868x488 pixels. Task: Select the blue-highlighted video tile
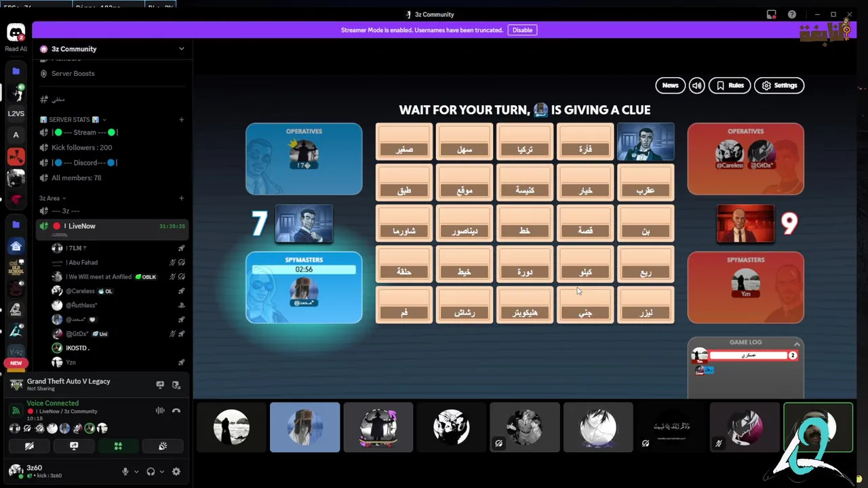304,427
